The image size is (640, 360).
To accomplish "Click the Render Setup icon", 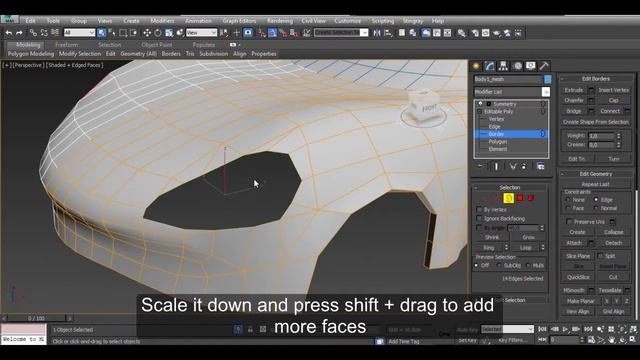I will click(475, 33).
